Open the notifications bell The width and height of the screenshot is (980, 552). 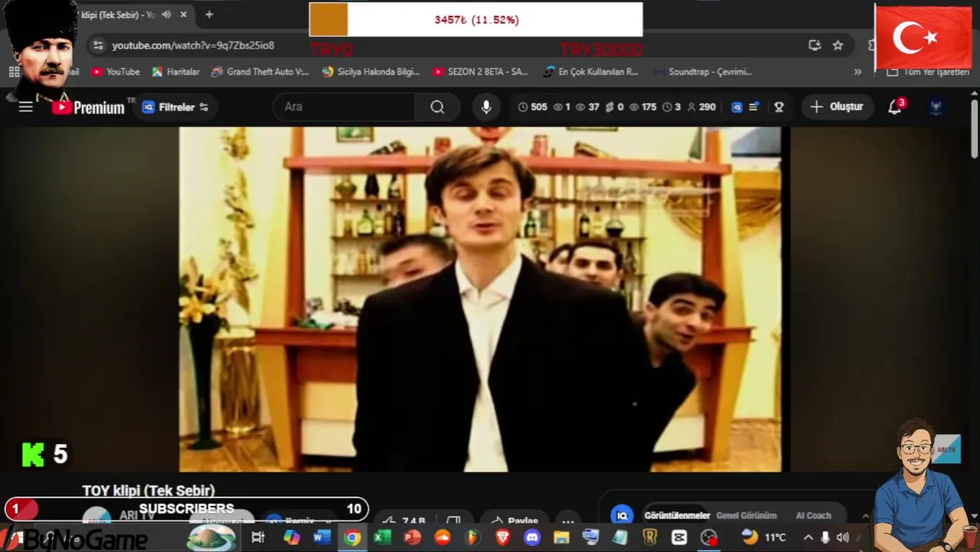point(895,107)
